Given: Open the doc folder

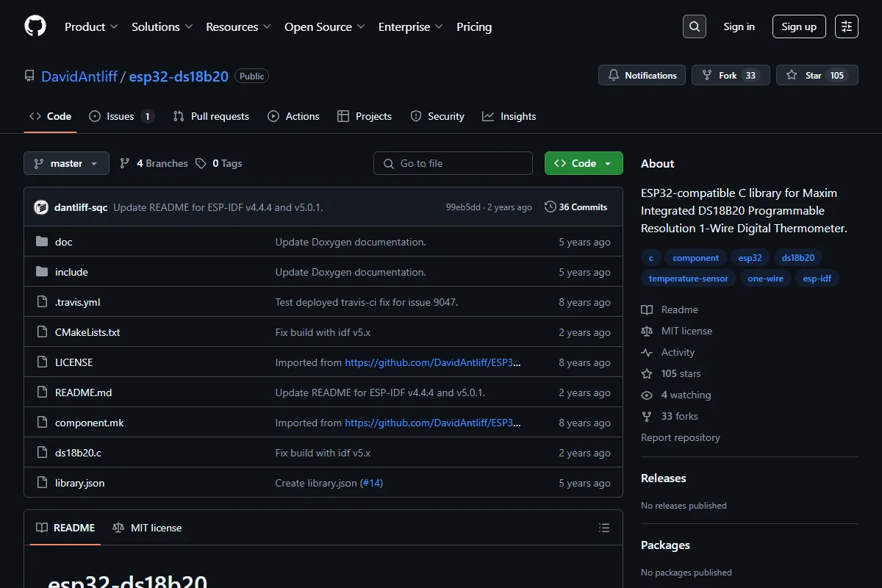Looking at the screenshot, I should point(63,242).
